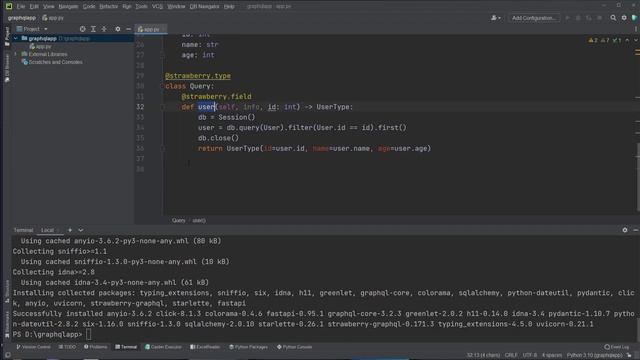Open the Navigate menu

tap(68, 7)
